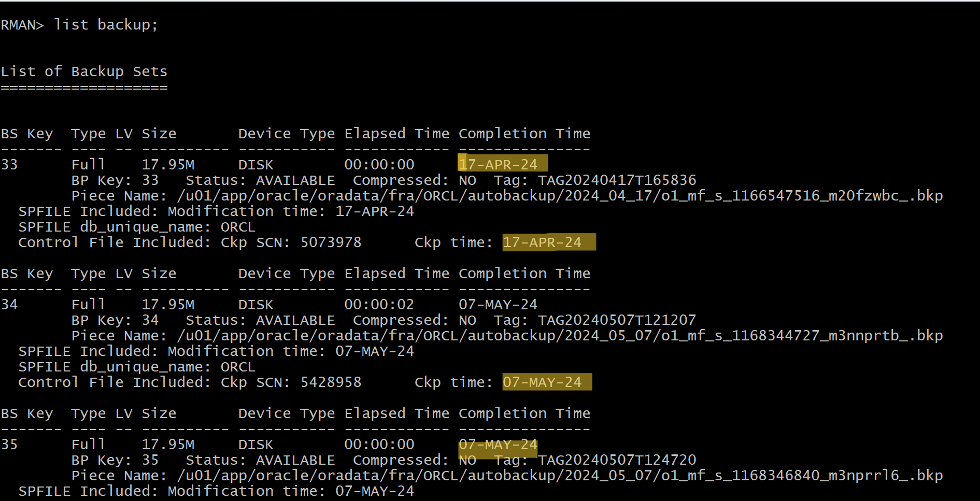Click the last SPFILE modification time line
980x501 pixels.
217,491
